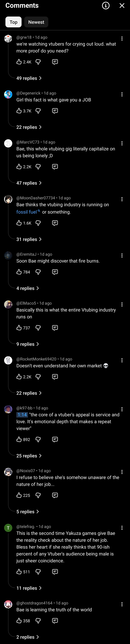The width and height of the screenshot is (130, 644).
Task: Open options menu for @grw18's comment
Action: [122, 38]
